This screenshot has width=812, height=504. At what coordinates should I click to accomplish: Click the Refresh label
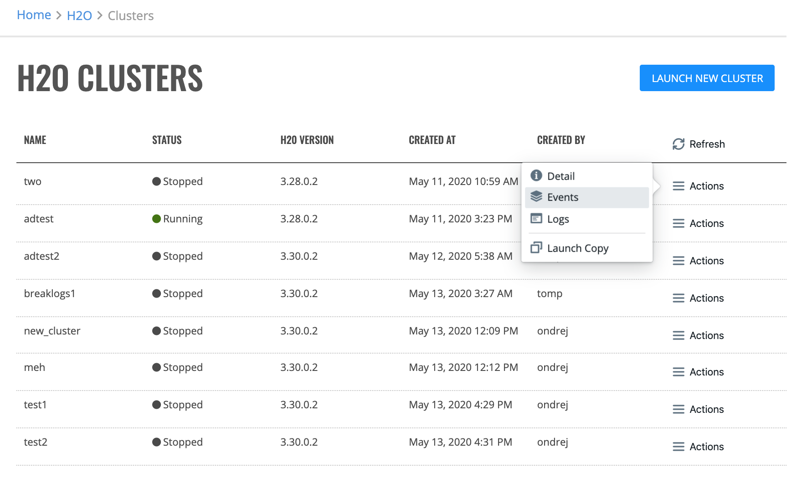pos(707,144)
